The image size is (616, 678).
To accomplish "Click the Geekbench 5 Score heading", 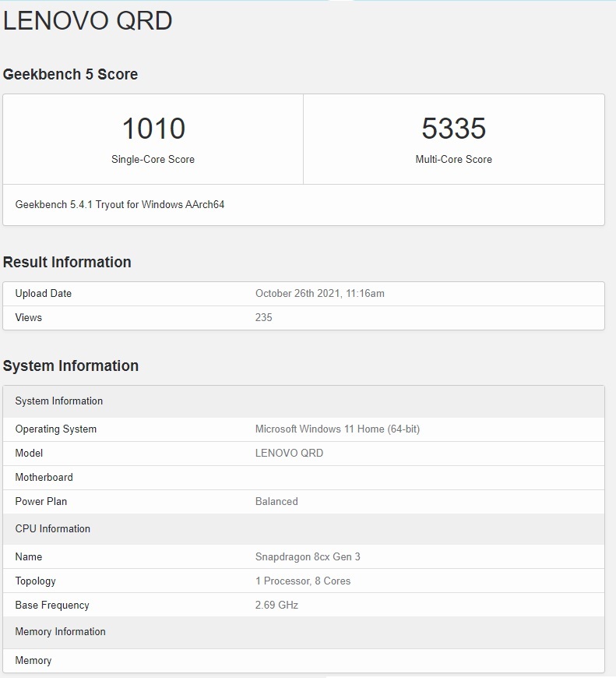I will click(70, 74).
